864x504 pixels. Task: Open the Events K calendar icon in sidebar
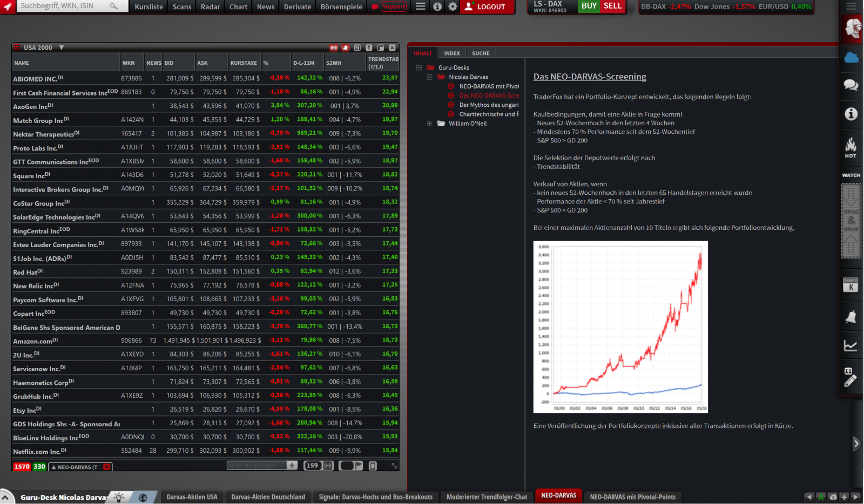click(851, 285)
